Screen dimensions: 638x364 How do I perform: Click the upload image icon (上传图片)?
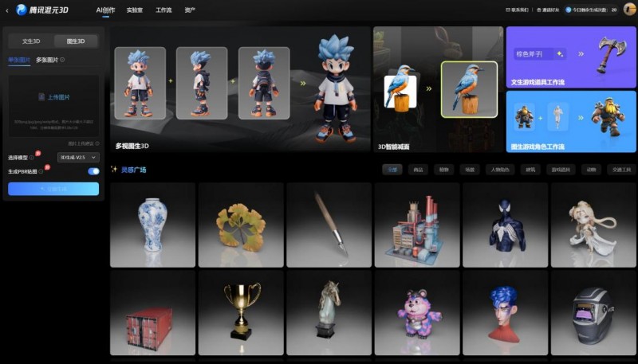pyautogui.click(x=41, y=97)
